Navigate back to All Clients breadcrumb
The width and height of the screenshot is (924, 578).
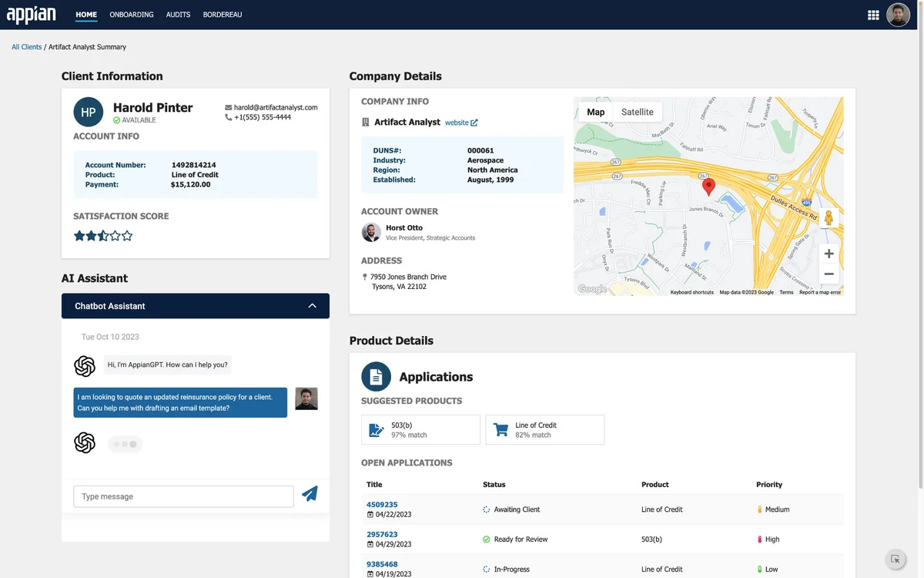coord(27,47)
